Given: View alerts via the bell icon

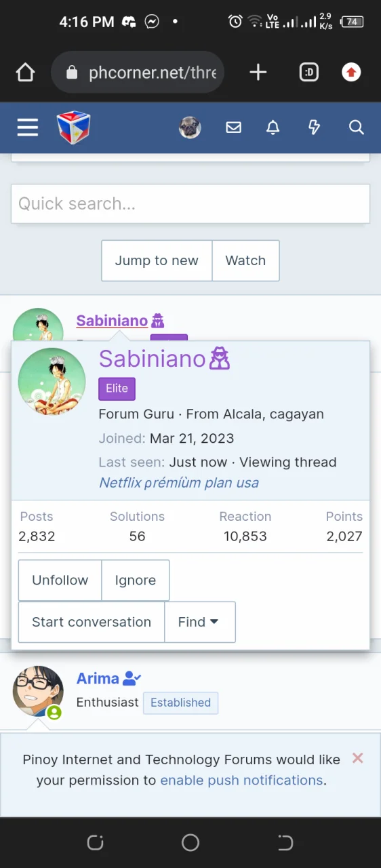Looking at the screenshot, I should click(x=273, y=127).
